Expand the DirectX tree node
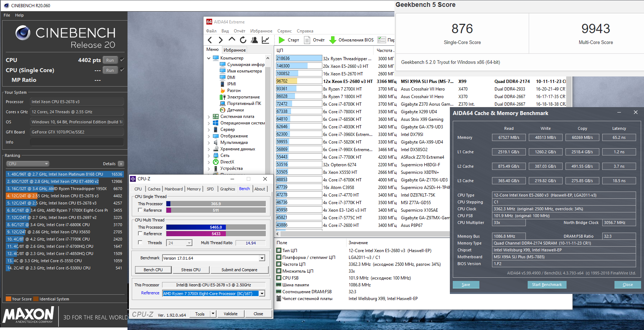Screen dimensions: 644x330 [209, 162]
